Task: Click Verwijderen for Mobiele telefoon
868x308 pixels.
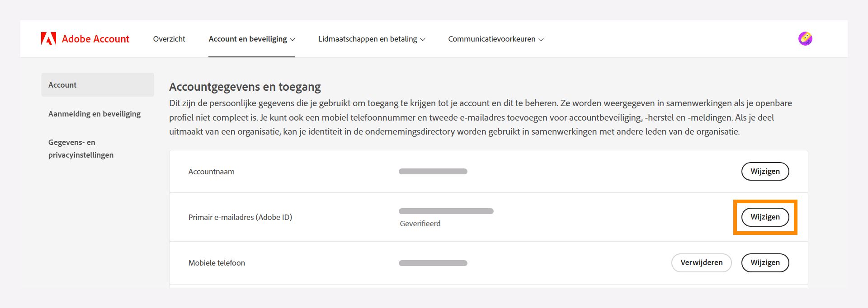Action: [701, 262]
